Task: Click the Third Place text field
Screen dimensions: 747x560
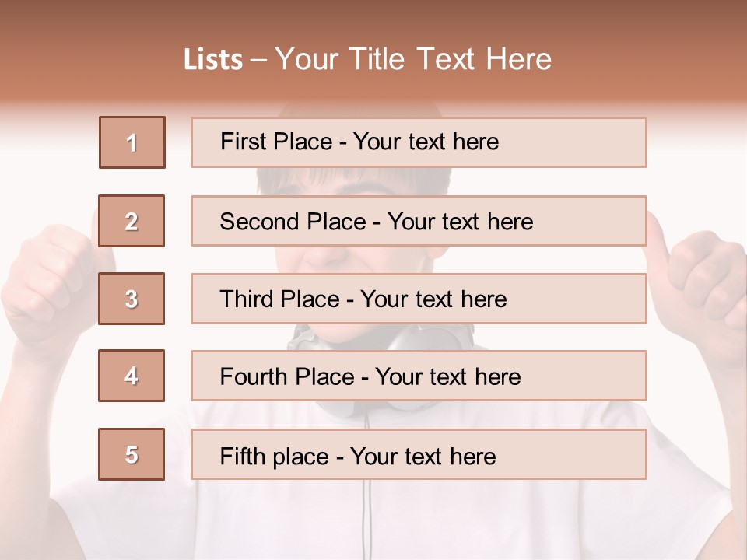Action: point(419,299)
